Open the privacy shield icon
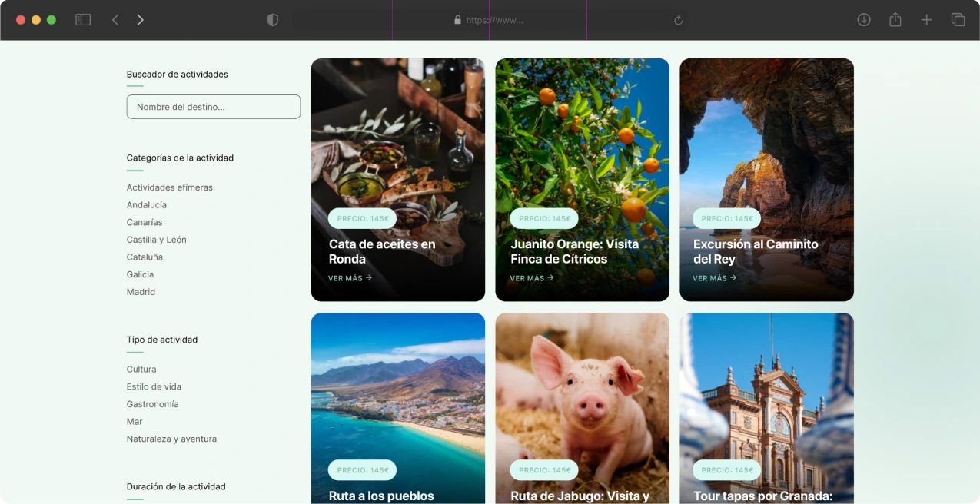This screenshot has height=504, width=980. tap(272, 20)
